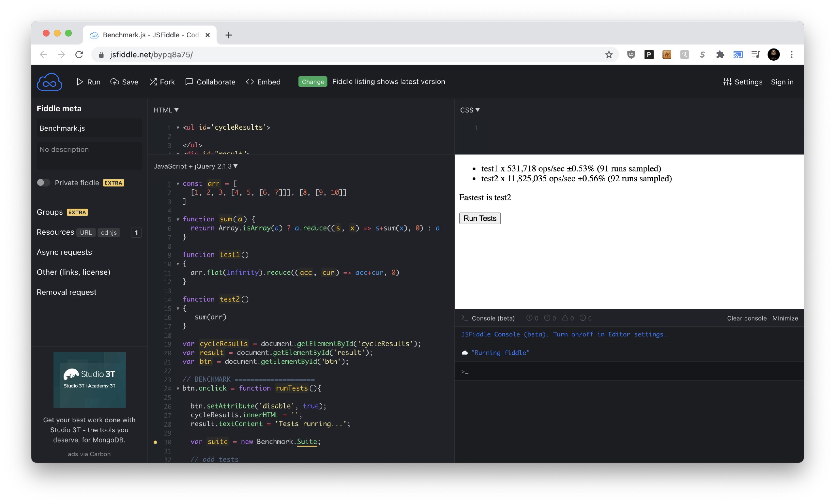Open the HTML panel dropdown

coord(166,110)
